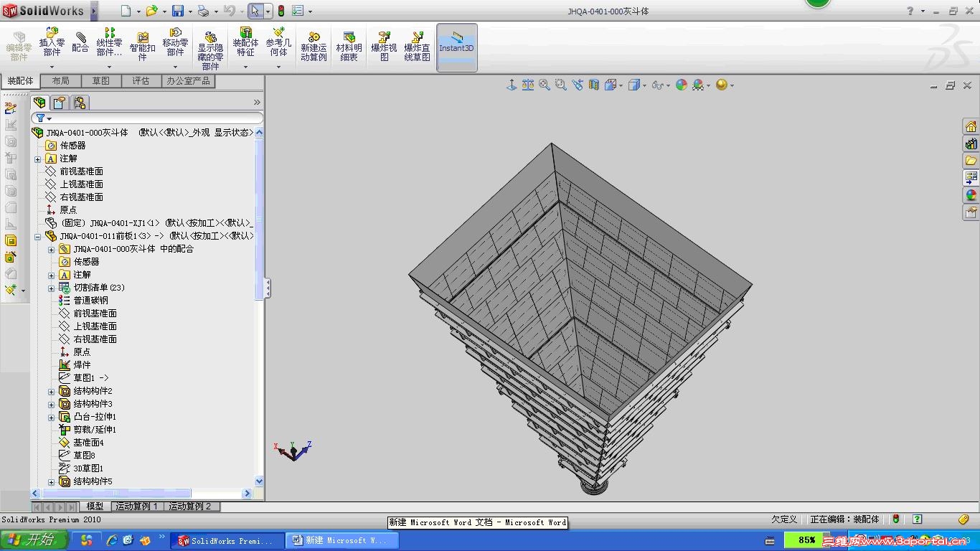Switch to the 装配体 ribbon tab
The width and height of the screenshot is (980, 551).
[x=20, y=81]
